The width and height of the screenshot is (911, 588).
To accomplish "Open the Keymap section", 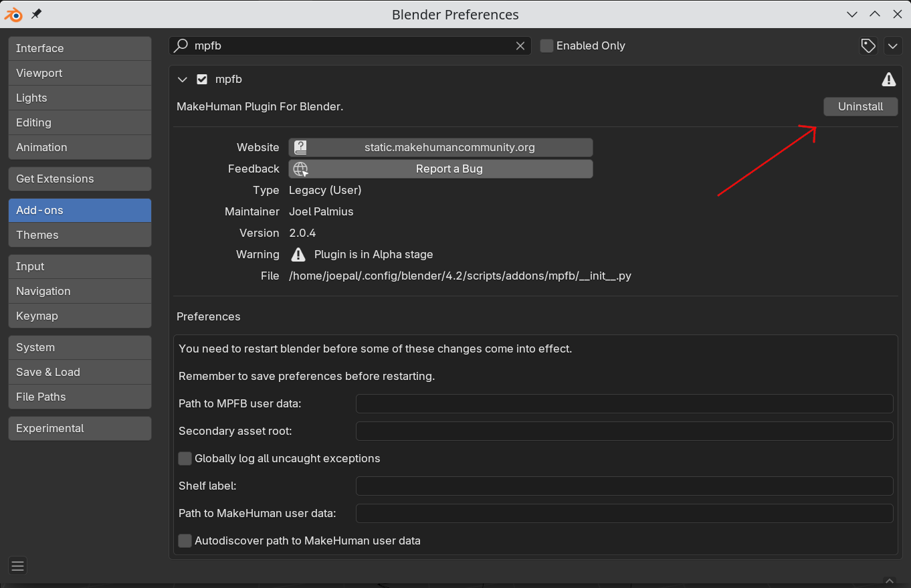I will (x=80, y=316).
